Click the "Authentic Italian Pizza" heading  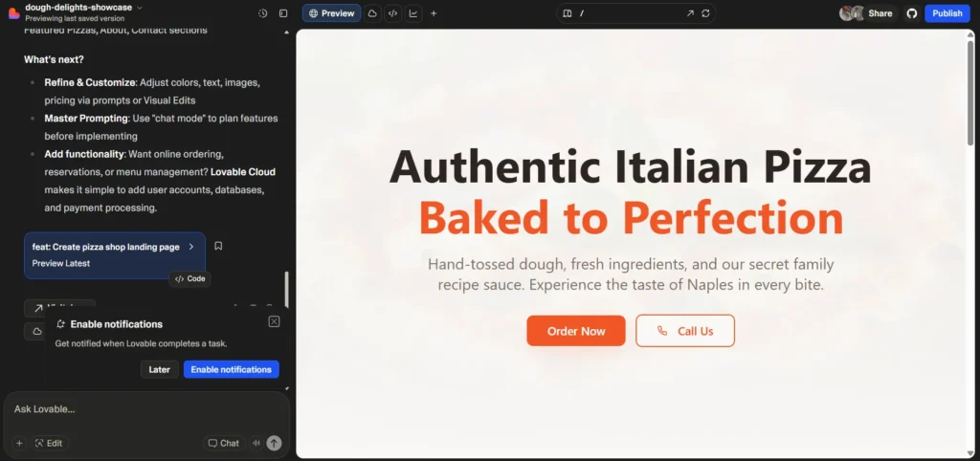630,167
